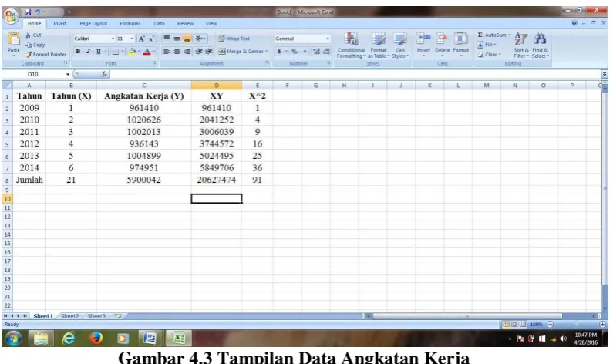Open Conditional Formatting

[351, 45]
